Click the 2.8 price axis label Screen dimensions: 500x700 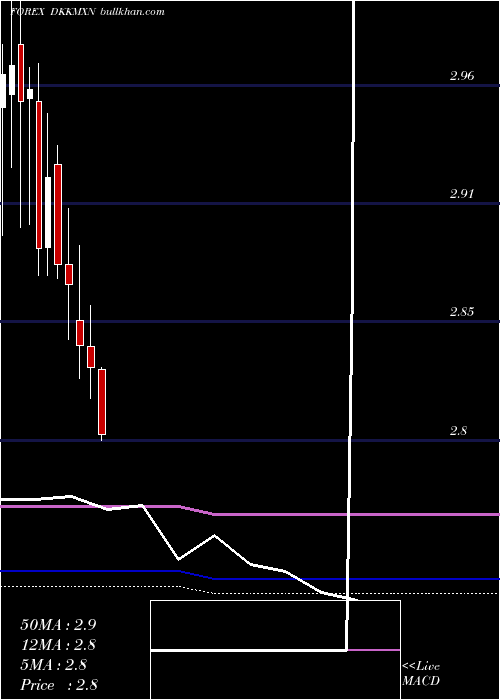pyautogui.click(x=458, y=431)
